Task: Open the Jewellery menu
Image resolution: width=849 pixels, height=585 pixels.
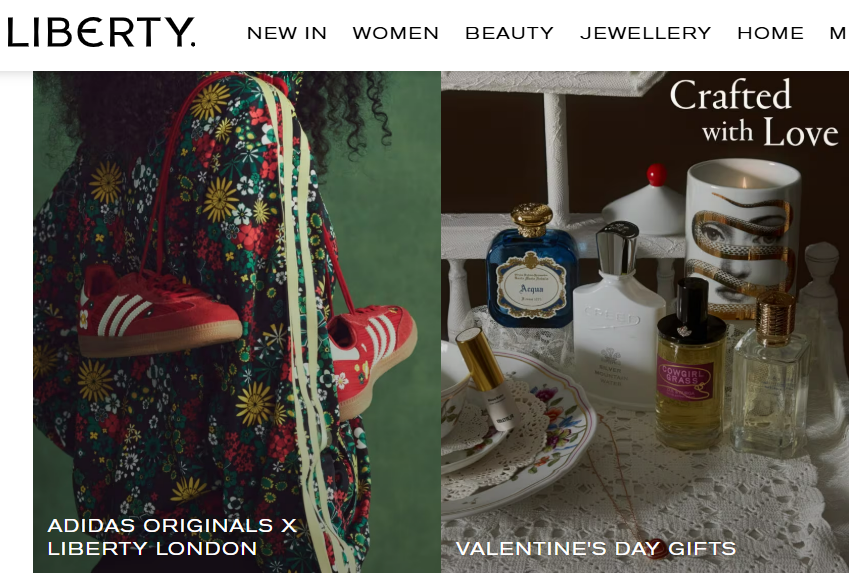Action: click(x=645, y=34)
